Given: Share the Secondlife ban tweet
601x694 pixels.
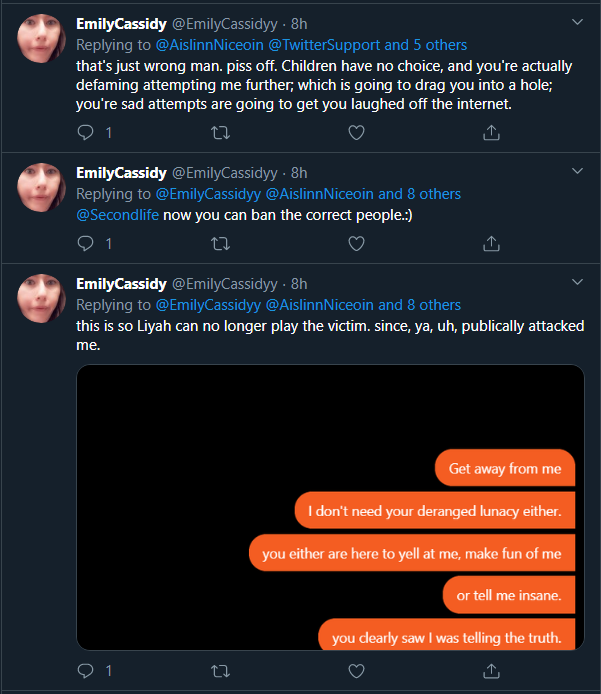Looking at the screenshot, I should coord(491,243).
